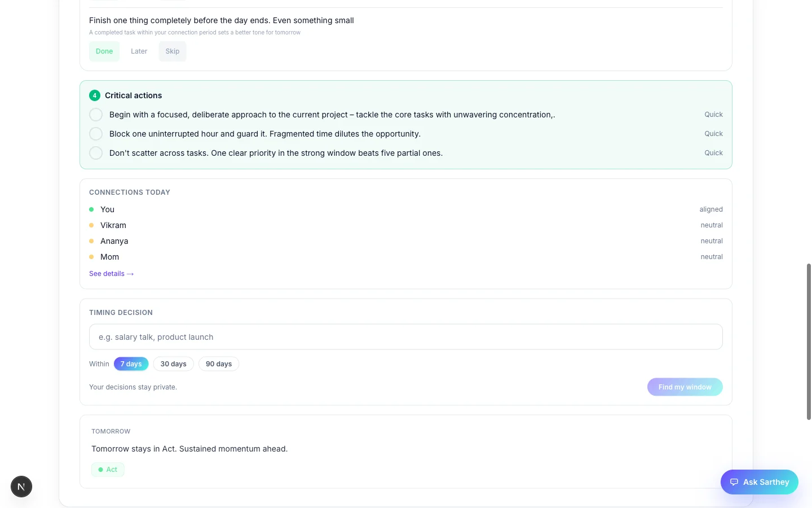Keep the 7 days option selected
The height and width of the screenshot is (508, 812).
tap(131, 364)
